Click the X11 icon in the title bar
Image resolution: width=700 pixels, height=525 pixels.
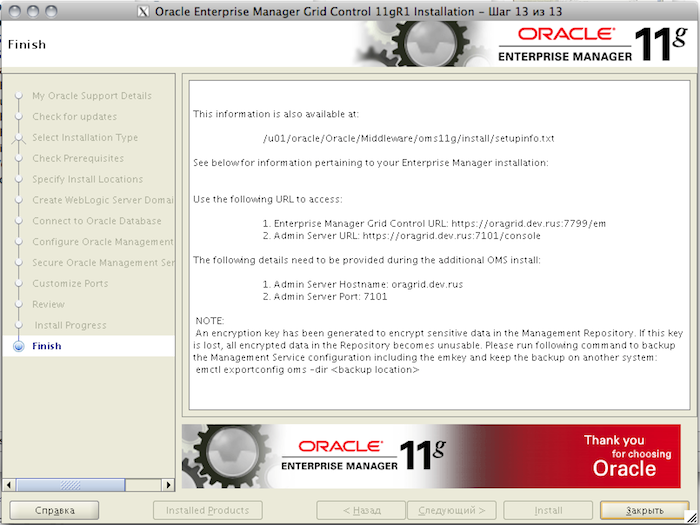click(143, 11)
